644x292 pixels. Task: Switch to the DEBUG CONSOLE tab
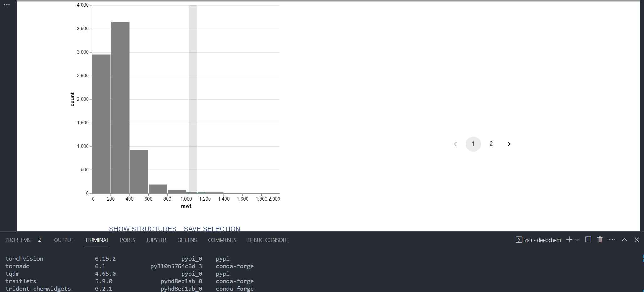[268, 240]
